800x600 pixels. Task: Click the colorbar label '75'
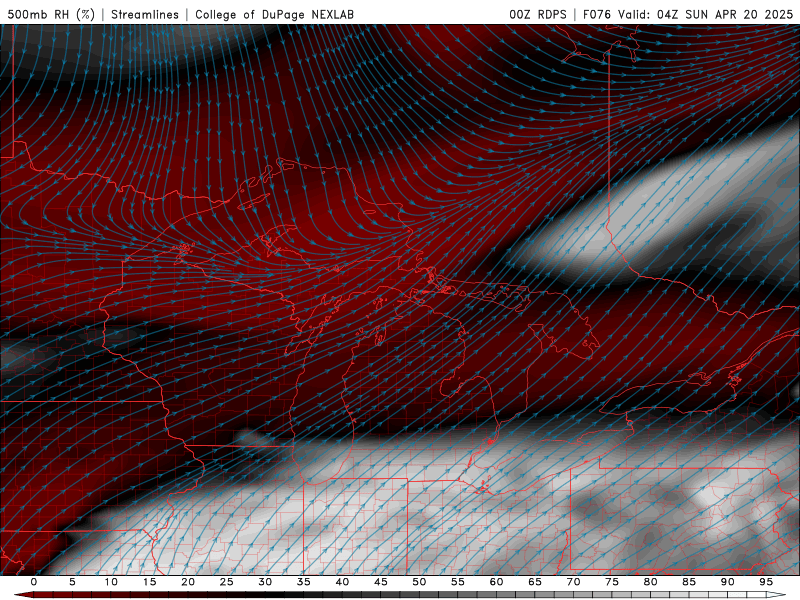tap(612, 582)
